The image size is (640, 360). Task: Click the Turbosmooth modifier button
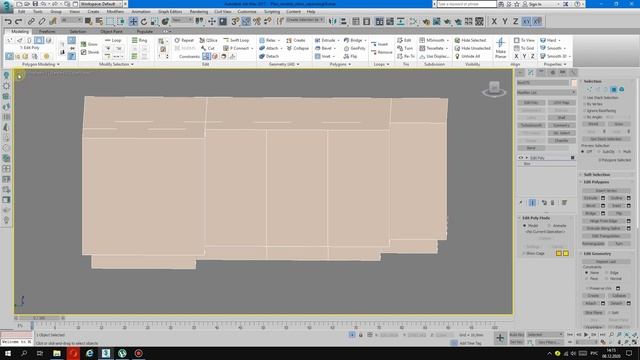(531, 125)
